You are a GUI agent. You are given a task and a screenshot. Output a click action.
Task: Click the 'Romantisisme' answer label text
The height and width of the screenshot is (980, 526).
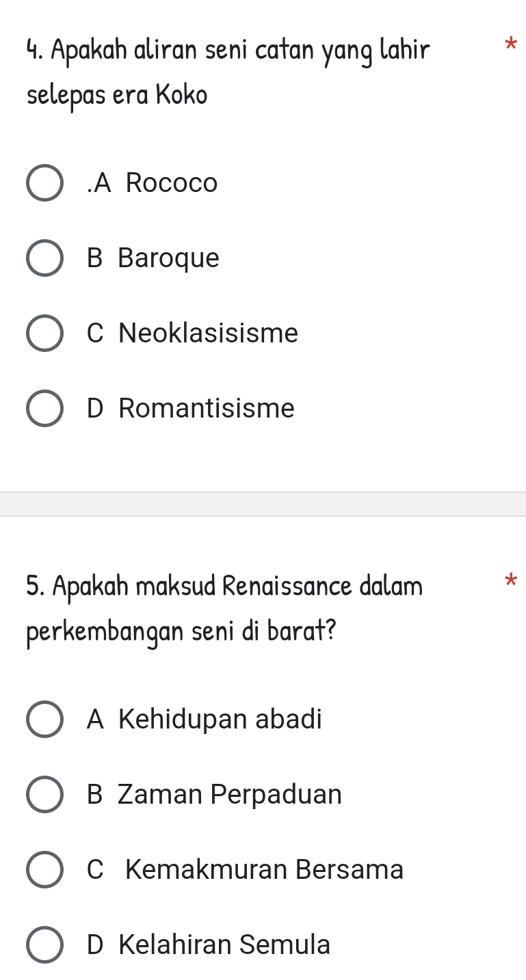click(x=206, y=409)
